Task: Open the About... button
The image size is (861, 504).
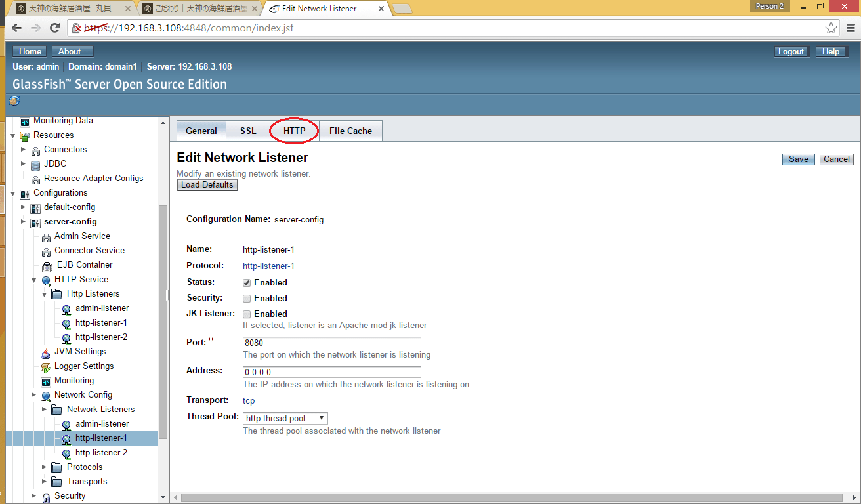Action: (73, 52)
